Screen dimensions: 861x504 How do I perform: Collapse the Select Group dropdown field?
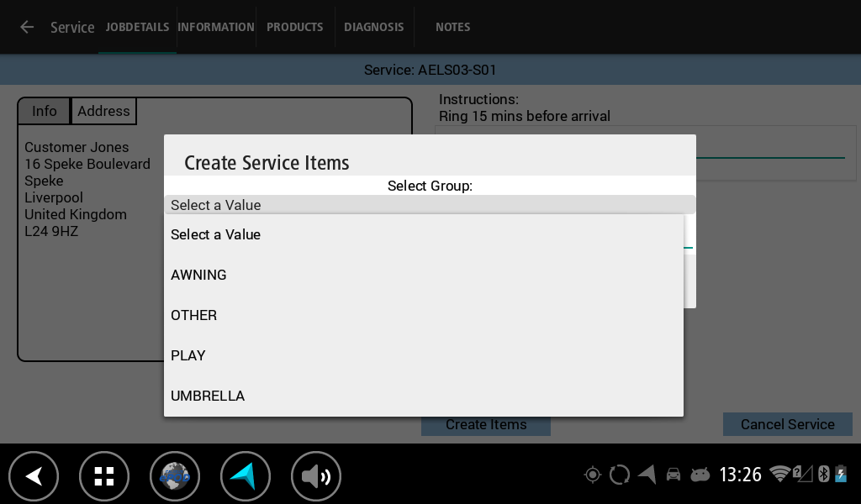(430, 205)
